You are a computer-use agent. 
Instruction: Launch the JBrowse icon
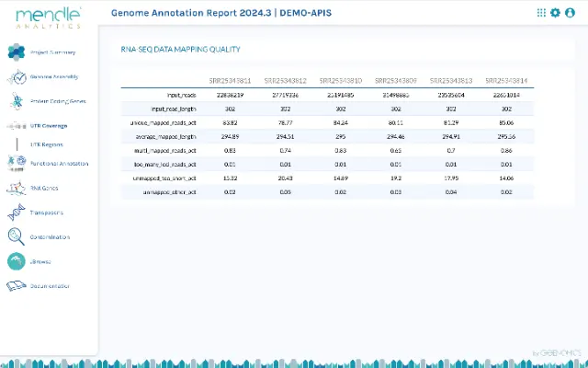pyautogui.click(x=16, y=261)
